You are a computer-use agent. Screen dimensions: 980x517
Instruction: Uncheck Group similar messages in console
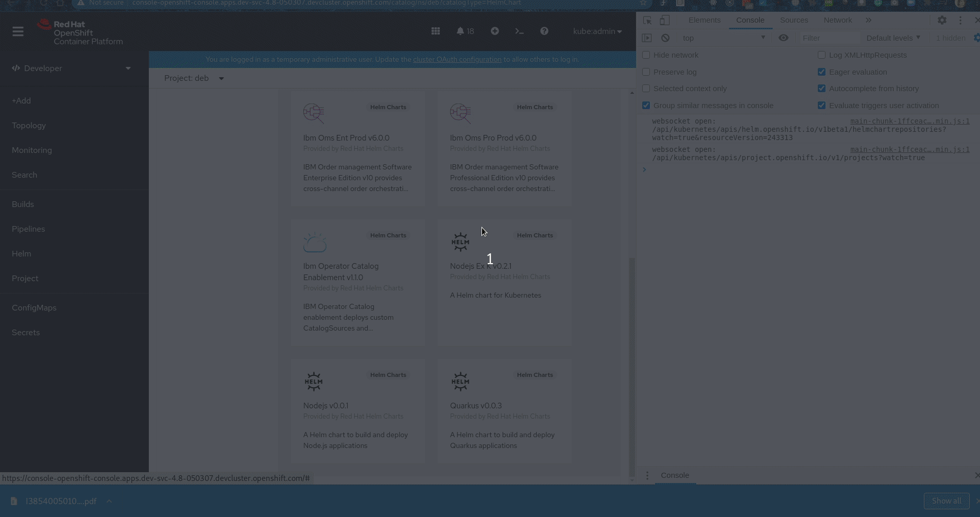646,106
